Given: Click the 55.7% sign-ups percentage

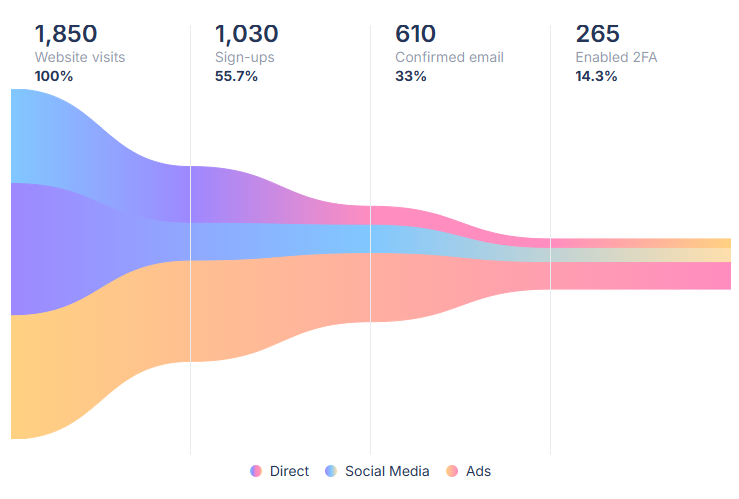Looking at the screenshot, I should point(236,76).
